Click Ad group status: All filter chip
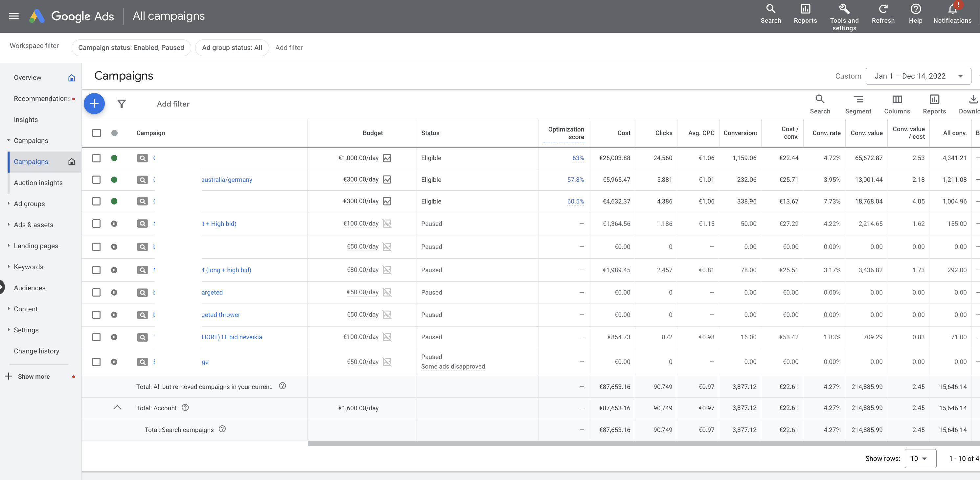This screenshot has width=980, height=480. point(232,48)
